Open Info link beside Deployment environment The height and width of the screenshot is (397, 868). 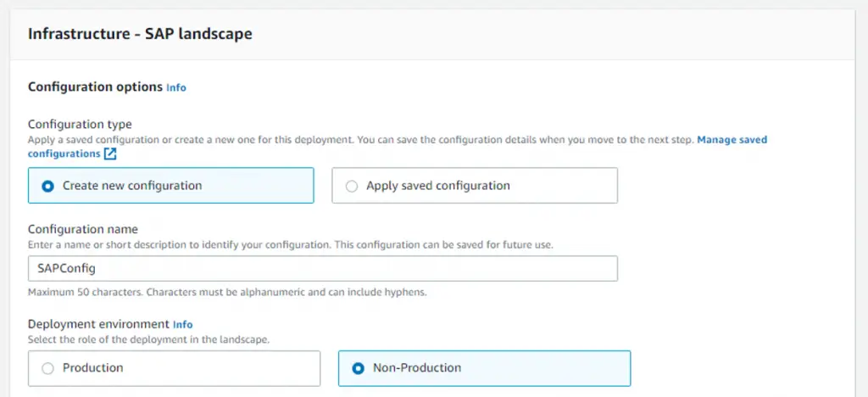click(183, 324)
